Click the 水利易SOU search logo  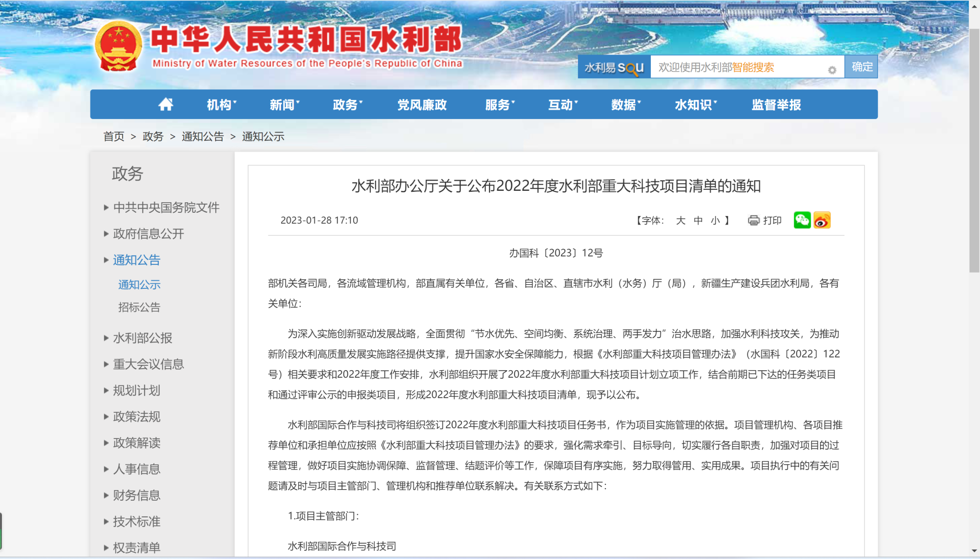pyautogui.click(x=614, y=67)
